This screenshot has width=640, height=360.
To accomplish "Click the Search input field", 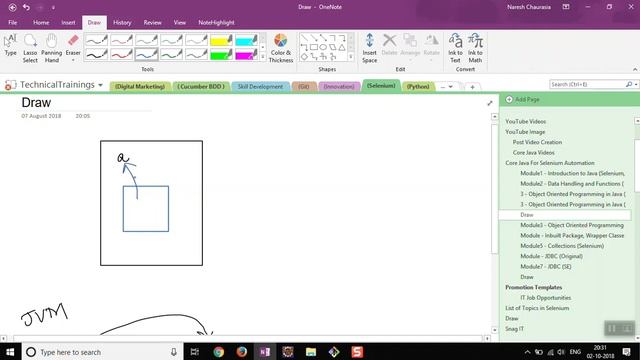I will [588, 84].
